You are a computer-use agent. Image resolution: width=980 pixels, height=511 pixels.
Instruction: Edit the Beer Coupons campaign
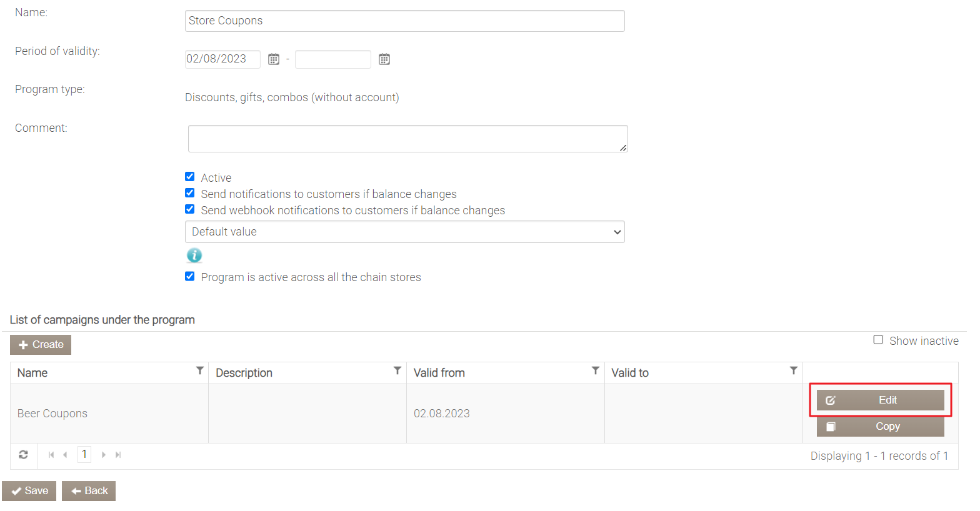880,400
